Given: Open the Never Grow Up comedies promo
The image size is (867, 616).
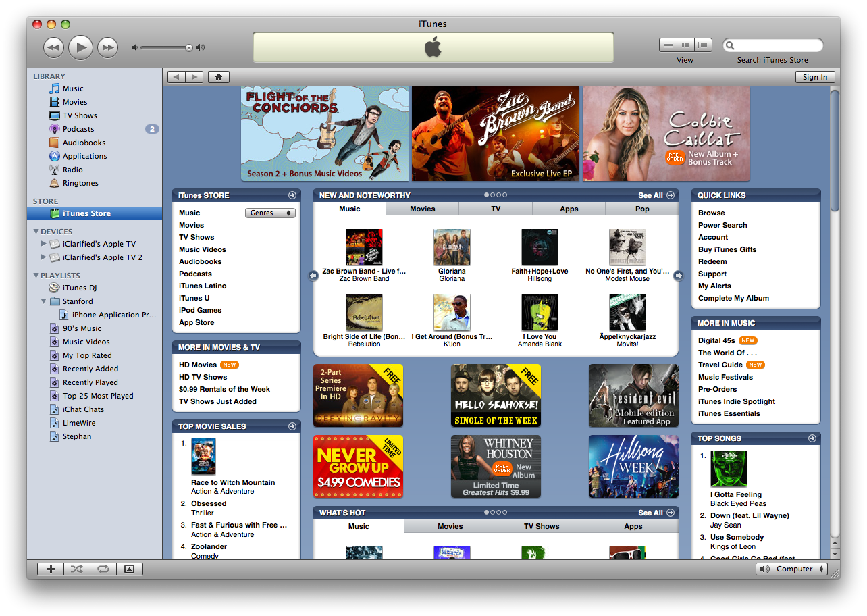Looking at the screenshot, I should point(358,467).
